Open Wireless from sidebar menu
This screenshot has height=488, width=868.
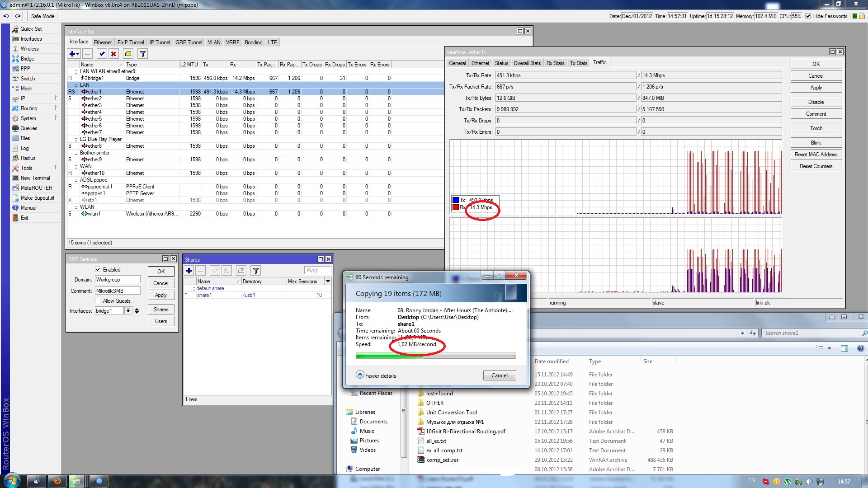coord(29,49)
